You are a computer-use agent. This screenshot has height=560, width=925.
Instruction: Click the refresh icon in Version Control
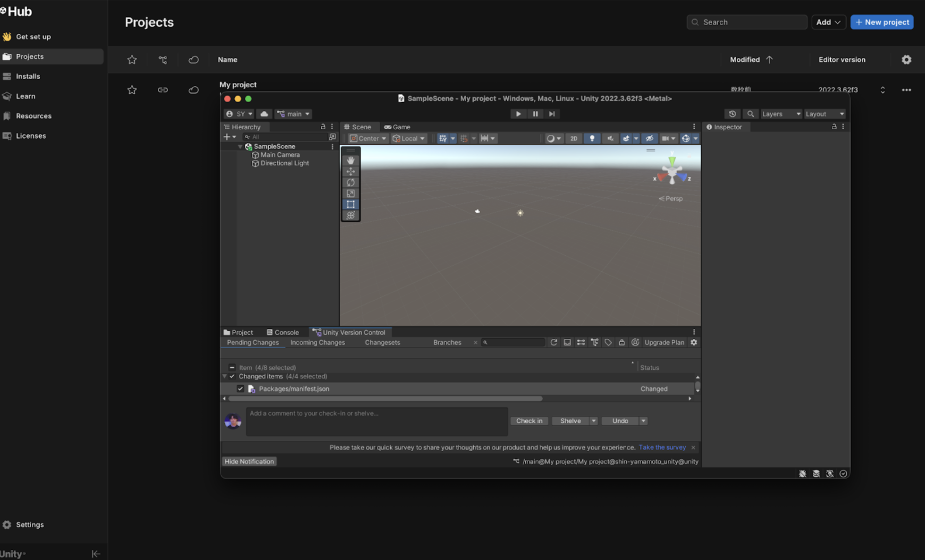point(553,343)
